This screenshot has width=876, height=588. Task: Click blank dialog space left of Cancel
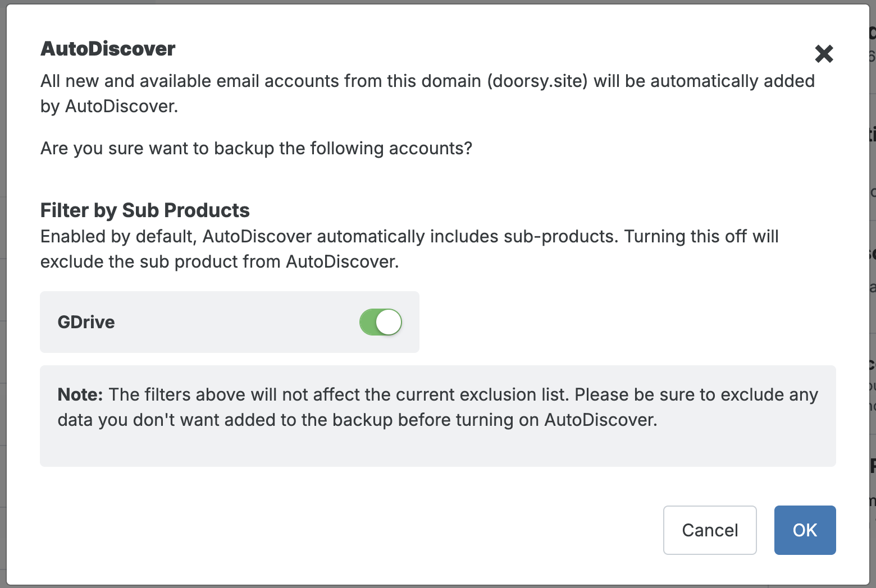coord(348,530)
